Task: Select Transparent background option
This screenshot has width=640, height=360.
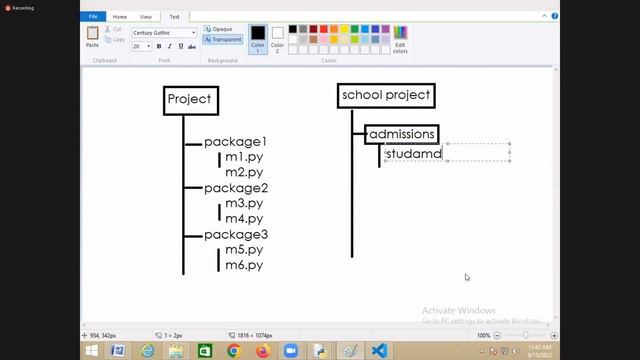Action: pyautogui.click(x=223, y=40)
